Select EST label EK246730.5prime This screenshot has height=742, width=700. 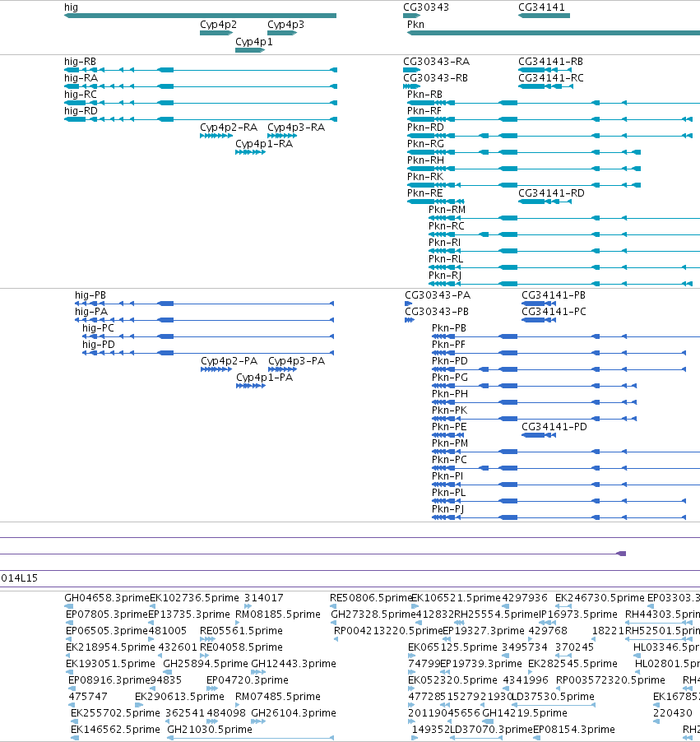[600, 598]
